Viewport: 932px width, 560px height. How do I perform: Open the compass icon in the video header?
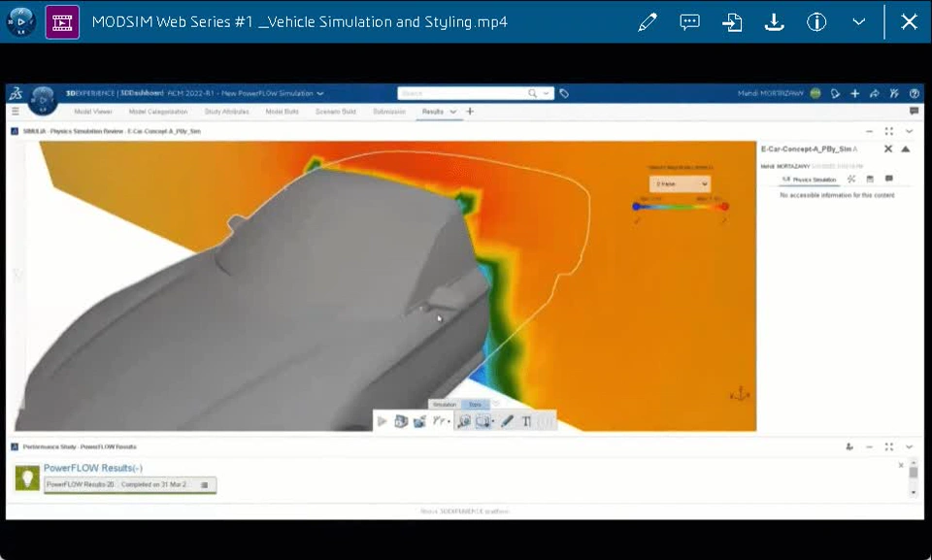(x=20, y=22)
